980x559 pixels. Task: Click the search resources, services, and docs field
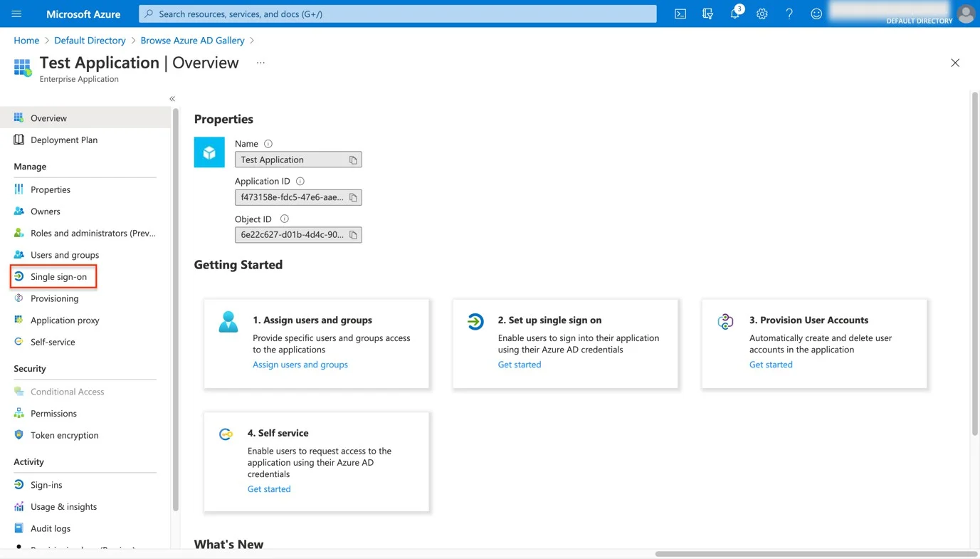pyautogui.click(x=398, y=14)
